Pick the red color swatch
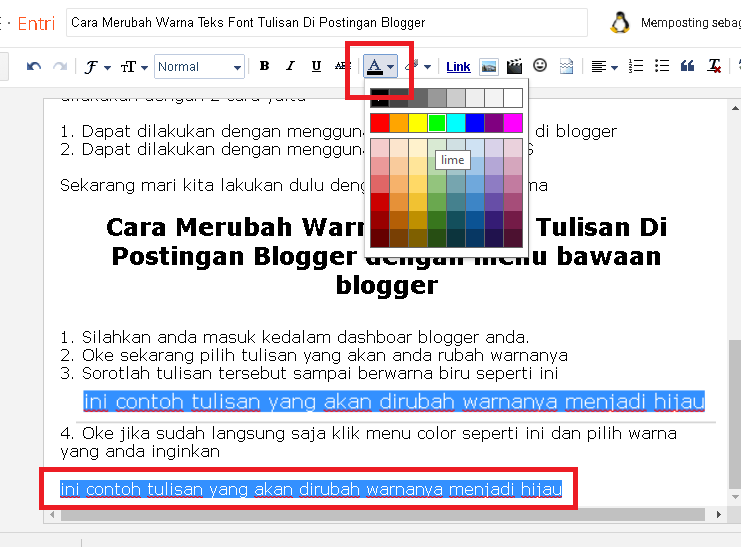Viewport: 741px width, 547px height. click(379, 123)
